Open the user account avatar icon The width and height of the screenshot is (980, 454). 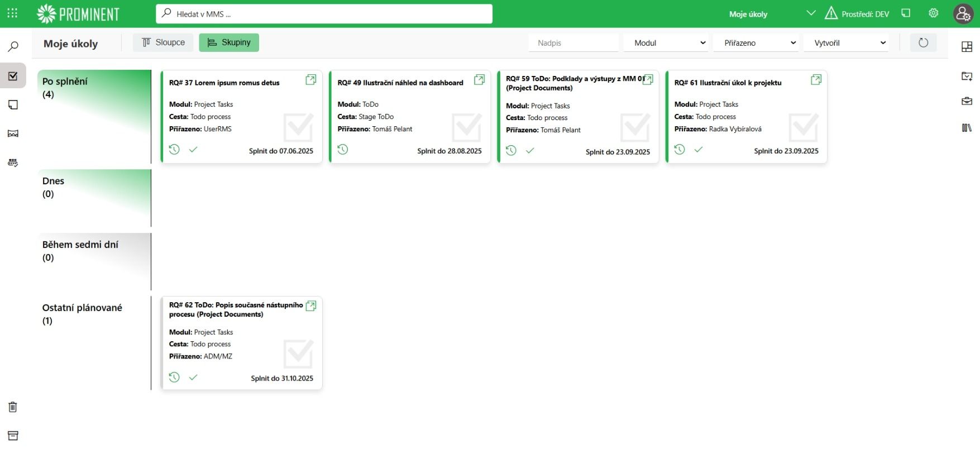tap(963, 14)
